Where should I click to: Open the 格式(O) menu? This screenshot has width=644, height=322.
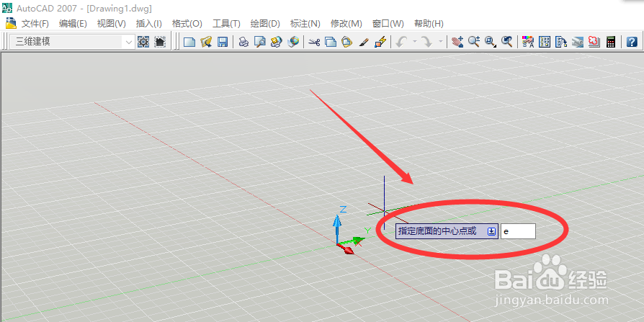187,24
